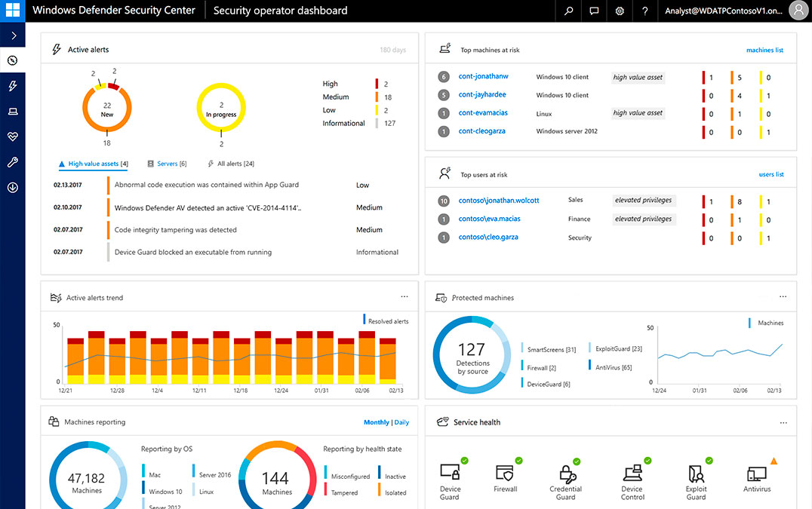The image size is (812, 509).
Task: Click the search magnifier icon in header
Action: point(568,11)
